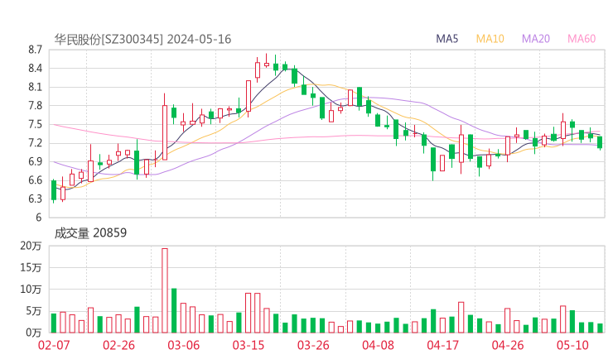Click the tallest red volume bar reaching 20万
This screenshot has height=364, width=613.
165,290
